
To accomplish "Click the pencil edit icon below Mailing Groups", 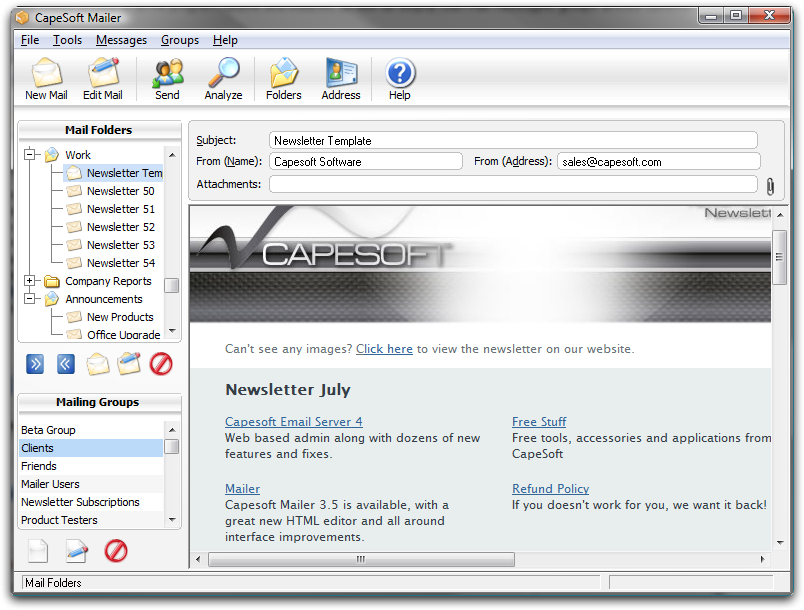I will tap(77, 550).
